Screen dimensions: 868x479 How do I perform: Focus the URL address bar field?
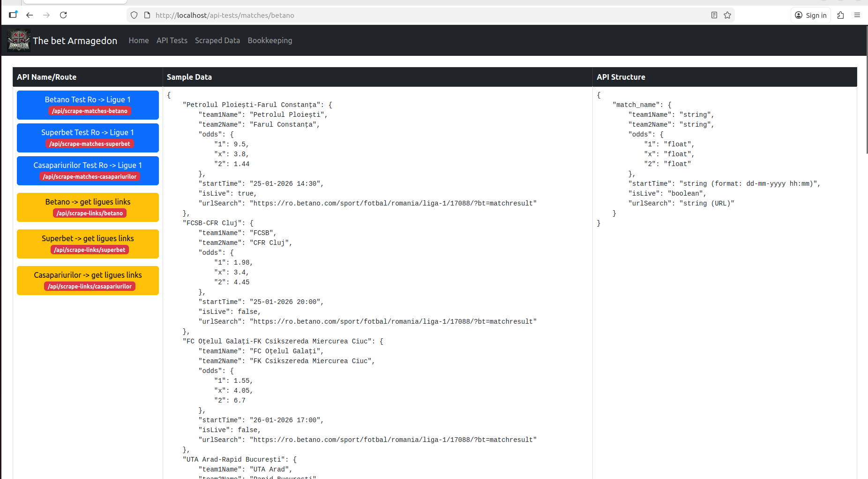(x=422, y=15)
